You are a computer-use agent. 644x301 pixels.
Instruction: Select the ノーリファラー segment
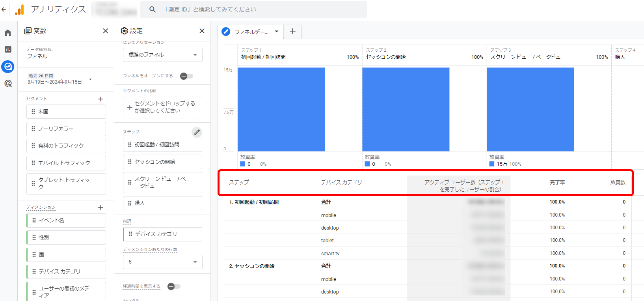point(66,129)
